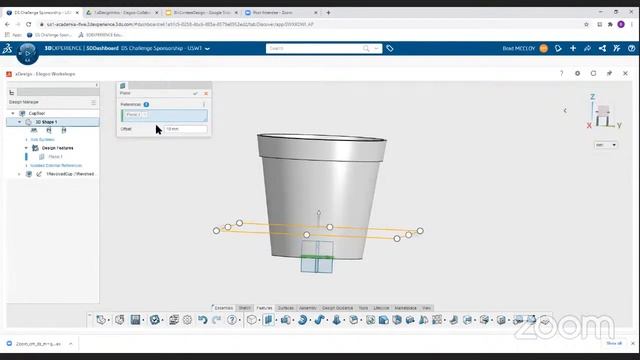Select the Extrude feature icon
This screenshot has width=640, height=360.
(285, 320)
